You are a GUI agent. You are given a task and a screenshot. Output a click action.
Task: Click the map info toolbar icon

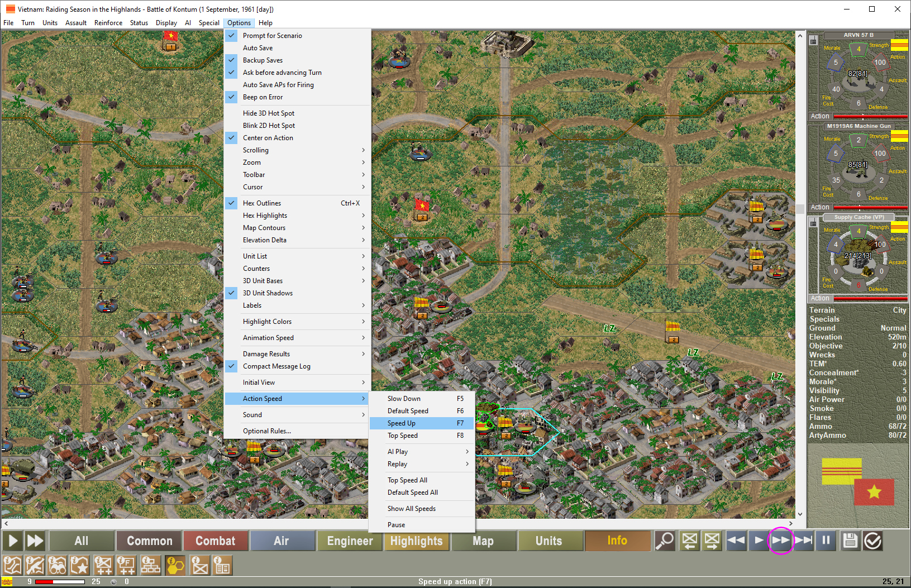click(x=13, y=565)
